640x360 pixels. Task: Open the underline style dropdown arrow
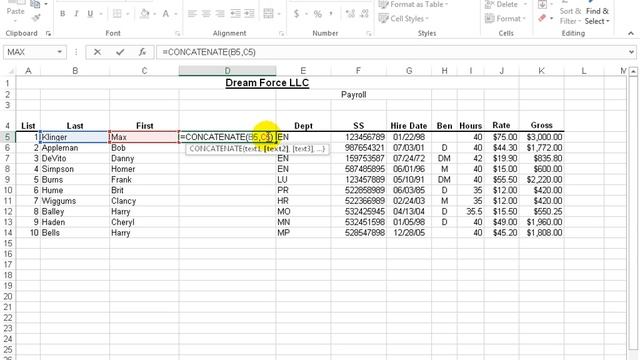(100, 14)
